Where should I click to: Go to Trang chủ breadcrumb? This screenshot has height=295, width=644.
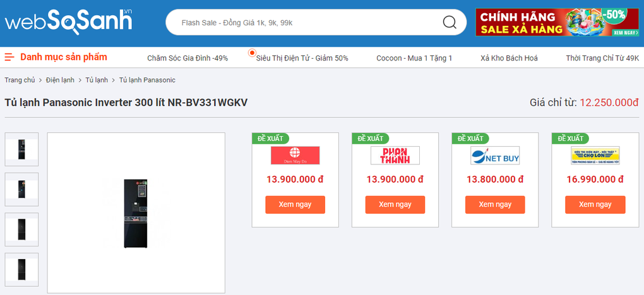20,80
